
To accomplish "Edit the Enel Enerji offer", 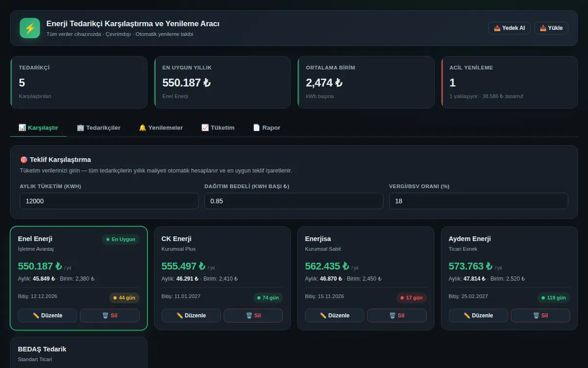I will tap(48, 315).
